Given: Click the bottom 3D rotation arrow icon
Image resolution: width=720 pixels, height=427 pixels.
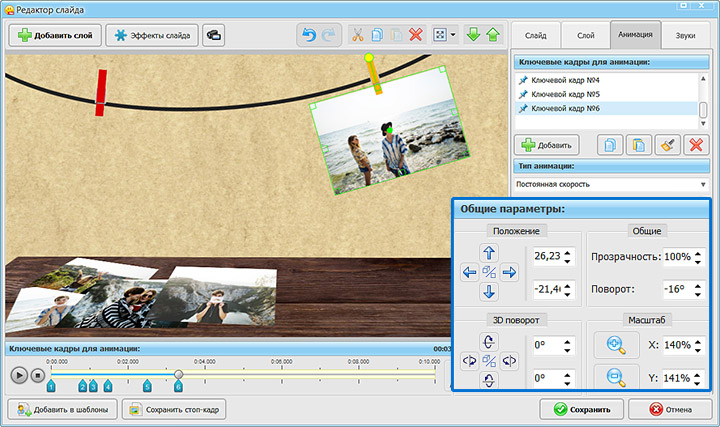Looking at the screenshot, I should tap(489, 380).
